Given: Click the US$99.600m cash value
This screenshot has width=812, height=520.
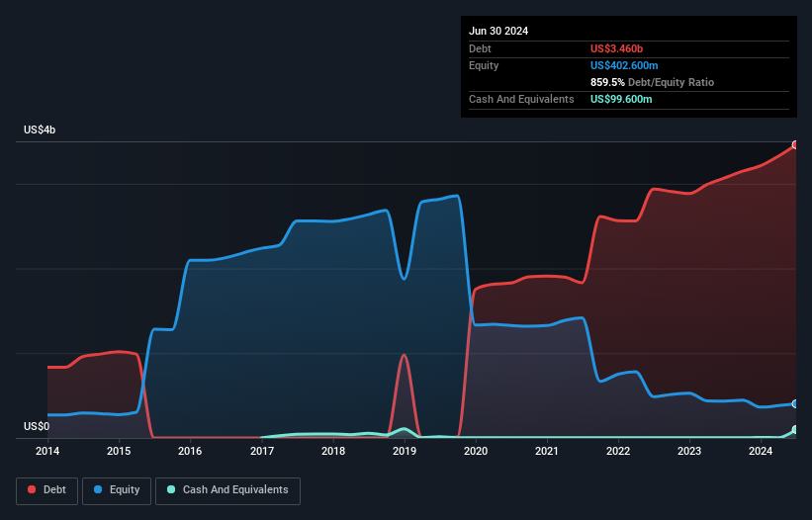Looking at the screenshot, I should point(621,99).
